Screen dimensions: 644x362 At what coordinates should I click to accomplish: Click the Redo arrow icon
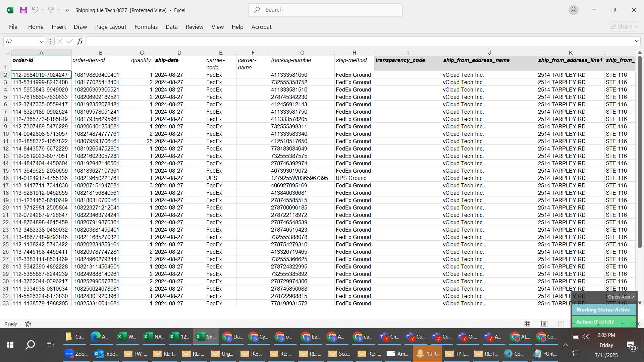(51, 10)
